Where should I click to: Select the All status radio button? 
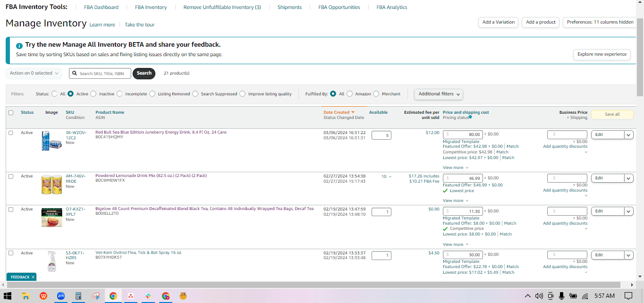(x=55, y=94)
